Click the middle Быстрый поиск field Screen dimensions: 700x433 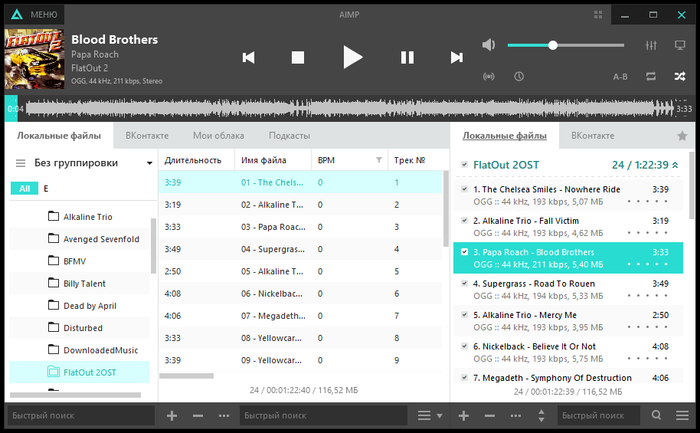[x=323, y=416]
